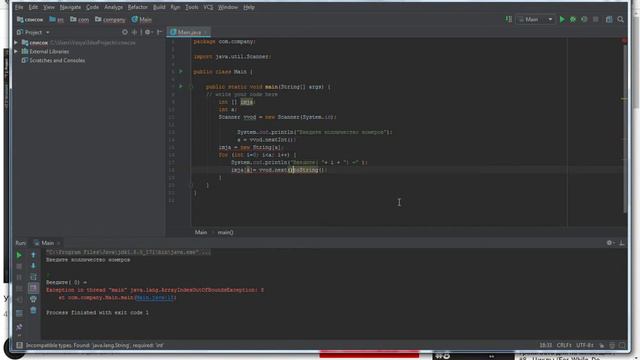The image size is (640, 360).
Task: Open the Project view selector dropdown
Action: click(33, 32)
